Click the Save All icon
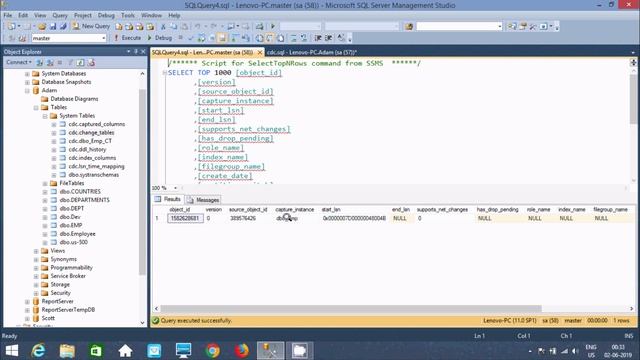This screenshot has height=360, width=640. [x=63, y=27]
